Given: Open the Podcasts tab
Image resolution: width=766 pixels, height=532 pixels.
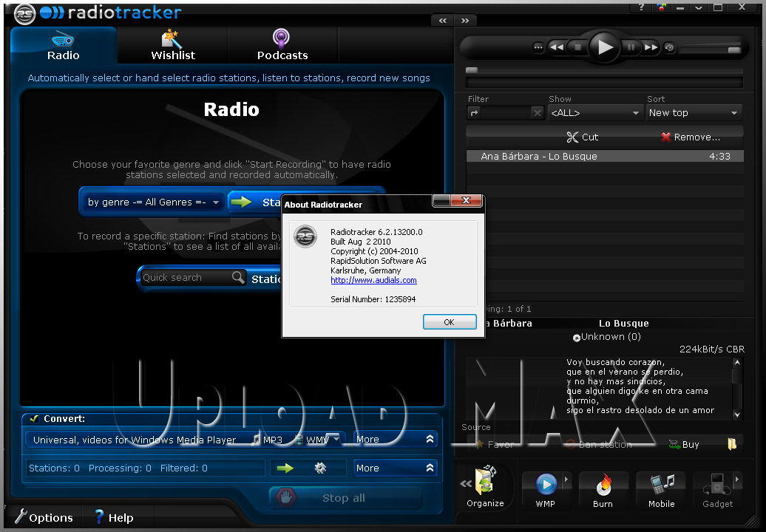Looking at the screenshot, I should [x=282, y=45].
